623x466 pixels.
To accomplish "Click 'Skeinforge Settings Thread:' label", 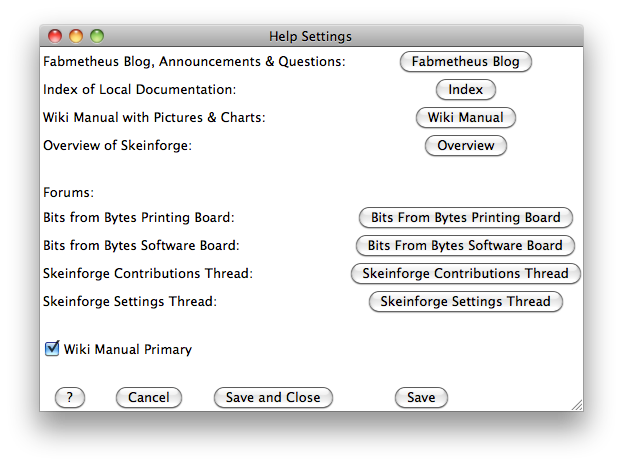I will tap(130, 302).
